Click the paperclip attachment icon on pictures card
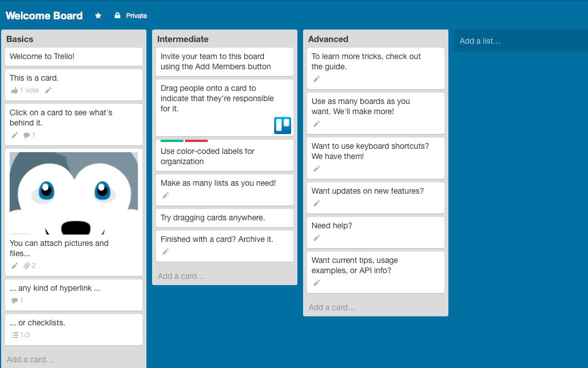 pyautogui.click(x=27, y=266)
